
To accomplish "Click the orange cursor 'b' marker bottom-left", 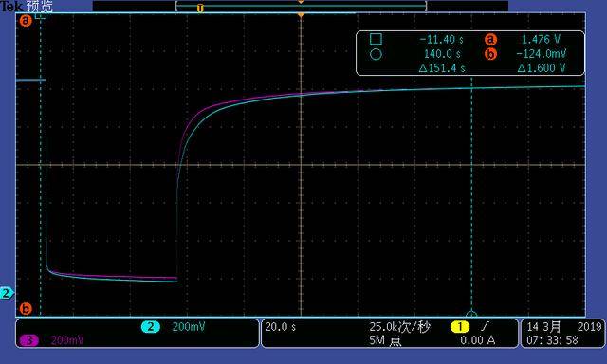I will tap(26, 309).
